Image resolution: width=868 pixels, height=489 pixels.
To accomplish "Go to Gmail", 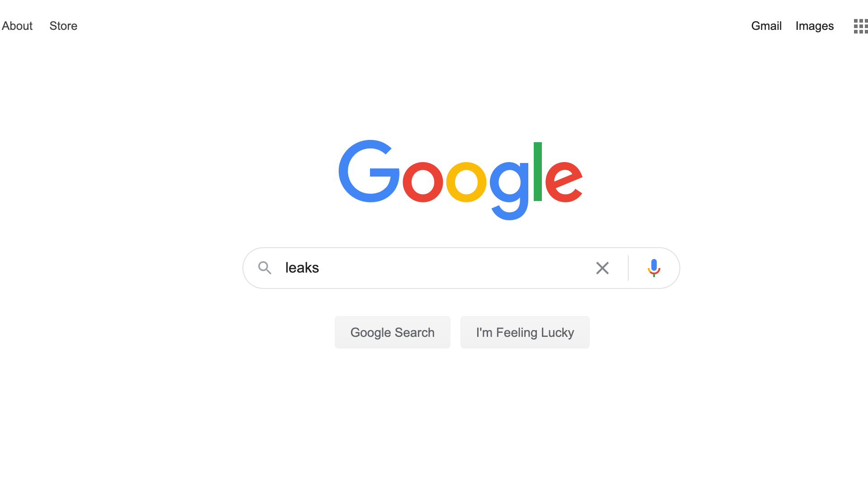I will [x=766, y=26].
